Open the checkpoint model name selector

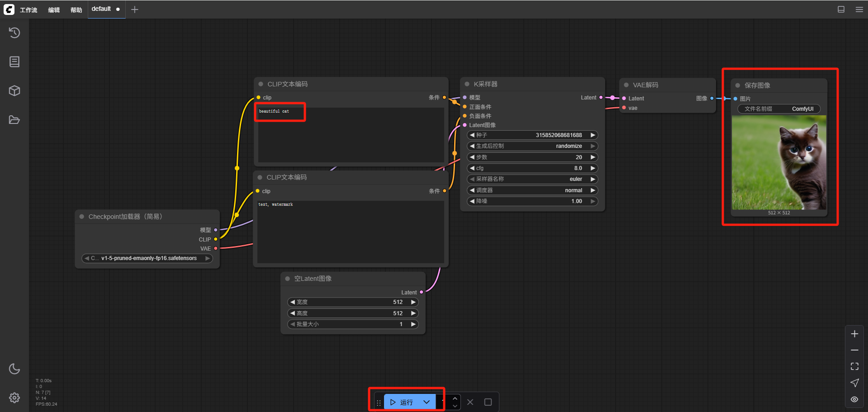(148, 258)
